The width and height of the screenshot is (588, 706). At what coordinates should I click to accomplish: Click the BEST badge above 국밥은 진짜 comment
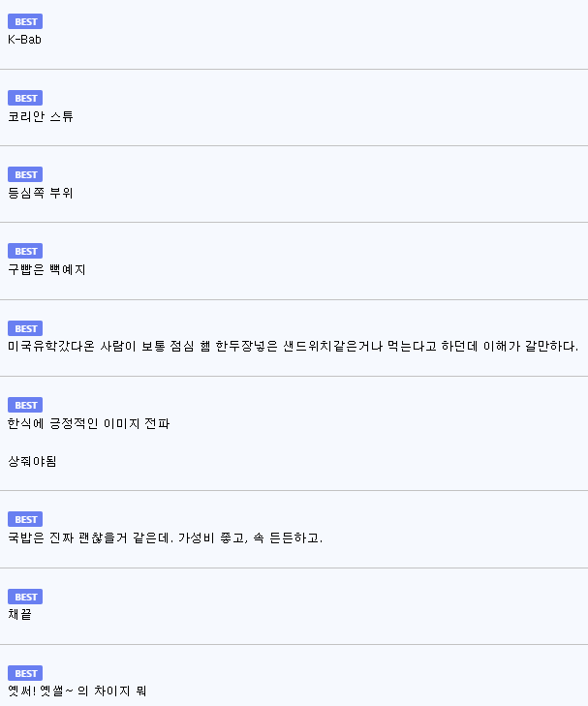[25, 520]
